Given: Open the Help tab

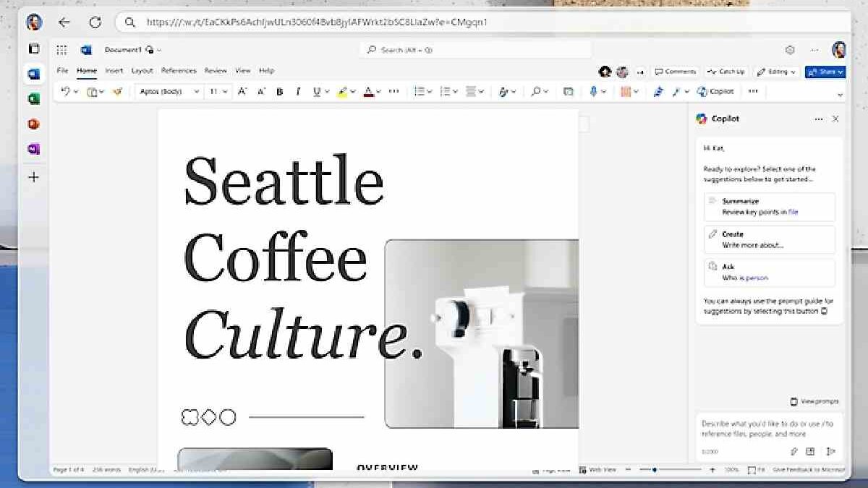Looking at the screenshot, I should click(x=266, y=71).
